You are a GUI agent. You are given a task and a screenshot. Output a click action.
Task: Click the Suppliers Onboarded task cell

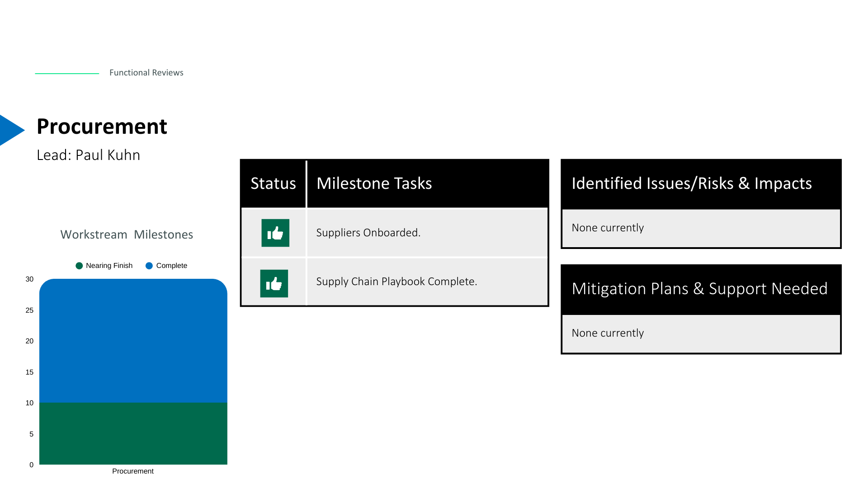[x=368, y=233]
